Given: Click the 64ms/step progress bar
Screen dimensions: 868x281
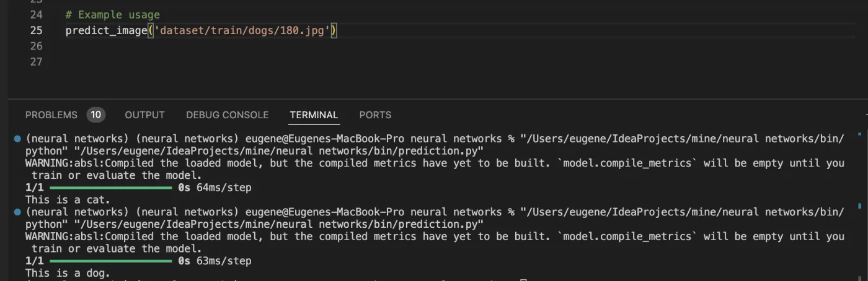Looking at the screenshot, I should (111, 188).
